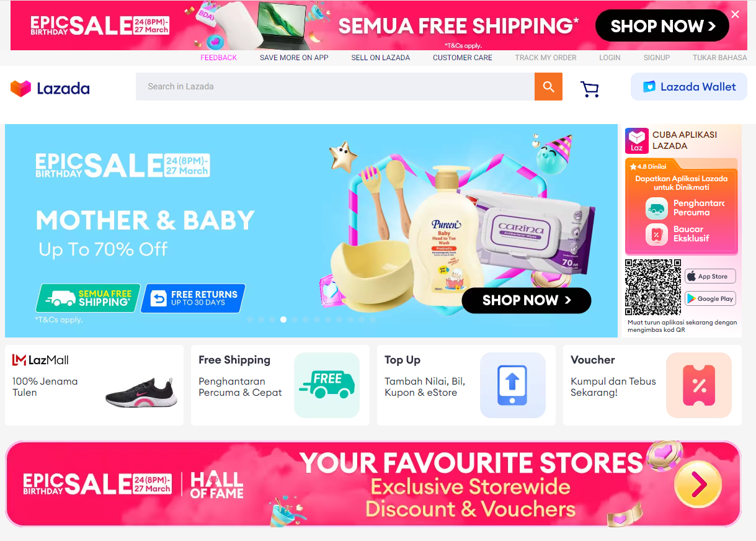Click the Top Up phone icon

point(513,385)
